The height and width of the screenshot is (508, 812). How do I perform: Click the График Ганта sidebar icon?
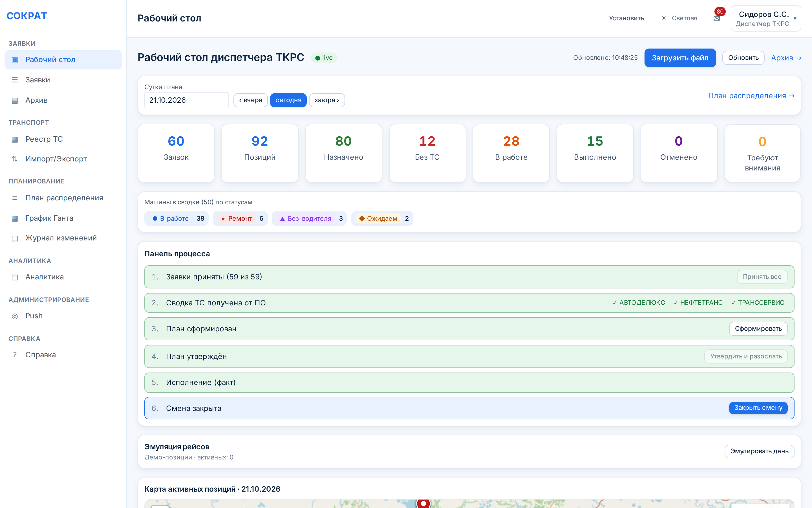click(15, 218)
